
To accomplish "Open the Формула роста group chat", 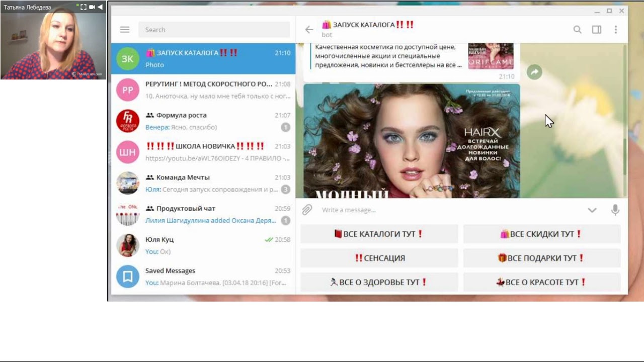I will tap(203, 121).
